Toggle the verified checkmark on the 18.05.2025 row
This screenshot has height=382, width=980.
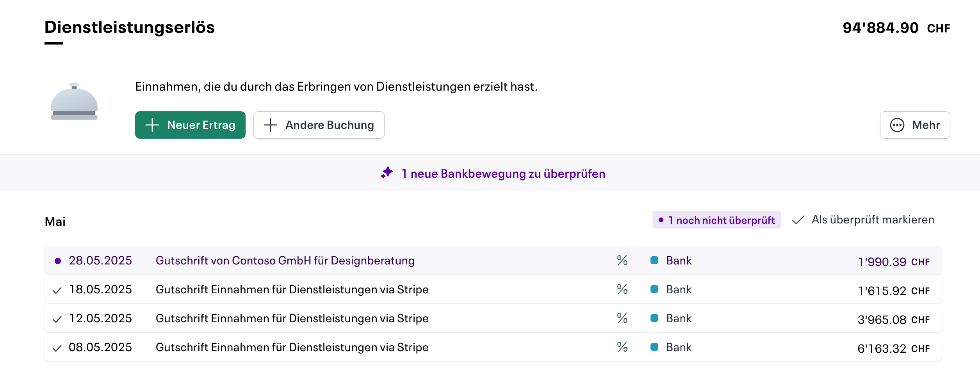tap(57, 290)
